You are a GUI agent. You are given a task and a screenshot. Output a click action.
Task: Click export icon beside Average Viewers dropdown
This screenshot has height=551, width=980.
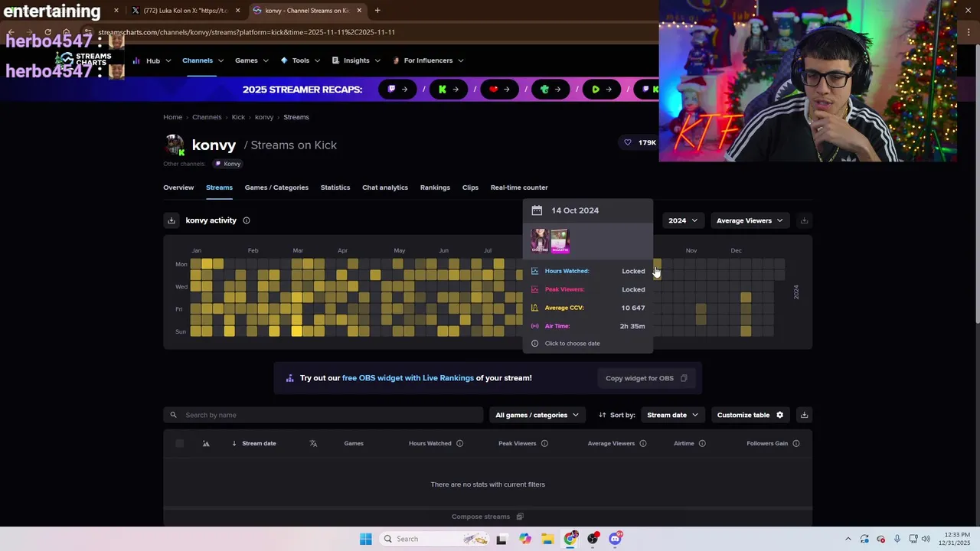[804, 220]
